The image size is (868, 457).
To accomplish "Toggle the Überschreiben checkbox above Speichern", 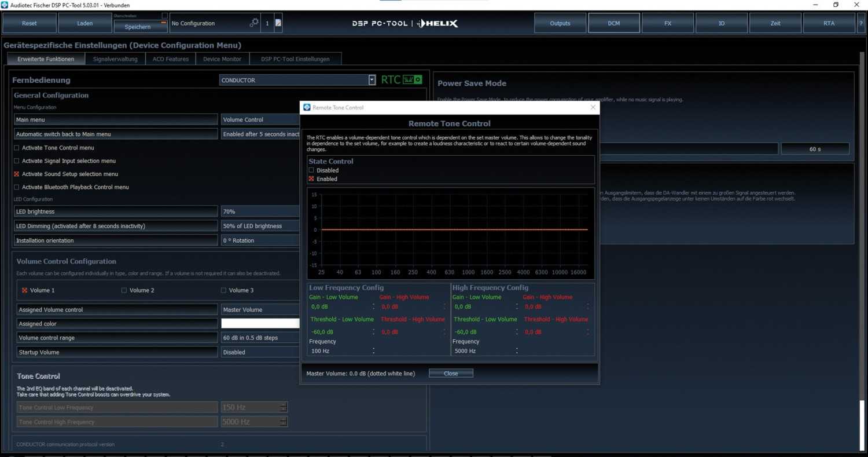I will tap(164, 16).
